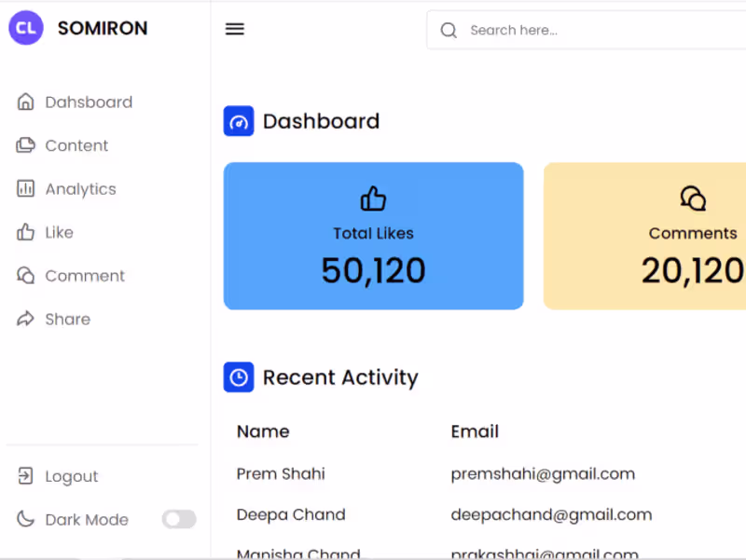Click the home icon beside Dahsboard
The image size is (746, 560).
pyautogui.click(x=26, y=102)
